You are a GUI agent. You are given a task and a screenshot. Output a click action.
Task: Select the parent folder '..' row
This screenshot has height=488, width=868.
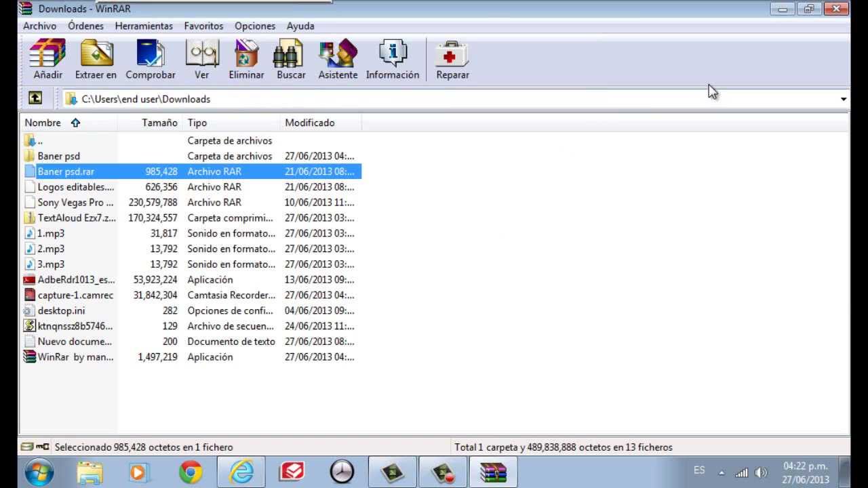point(190,140)
